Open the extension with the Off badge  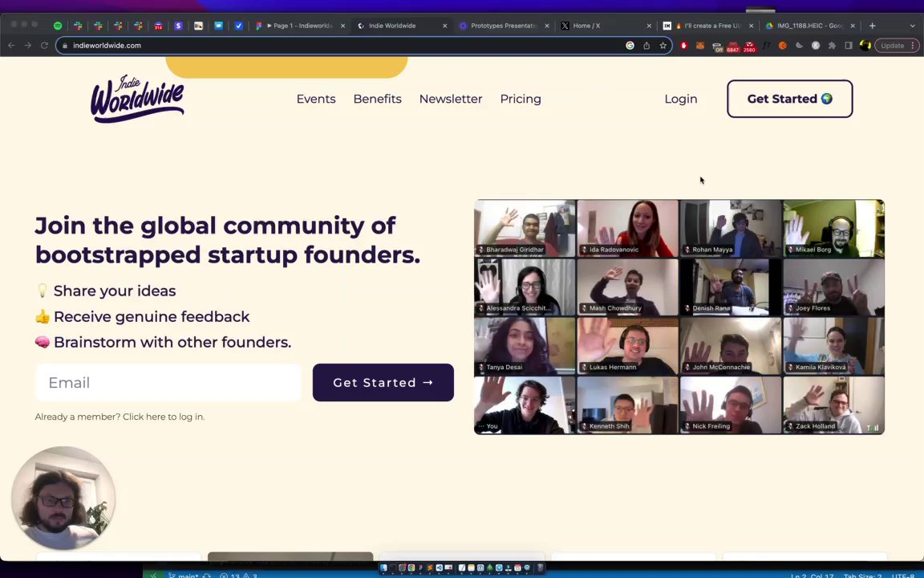point(717,47)
